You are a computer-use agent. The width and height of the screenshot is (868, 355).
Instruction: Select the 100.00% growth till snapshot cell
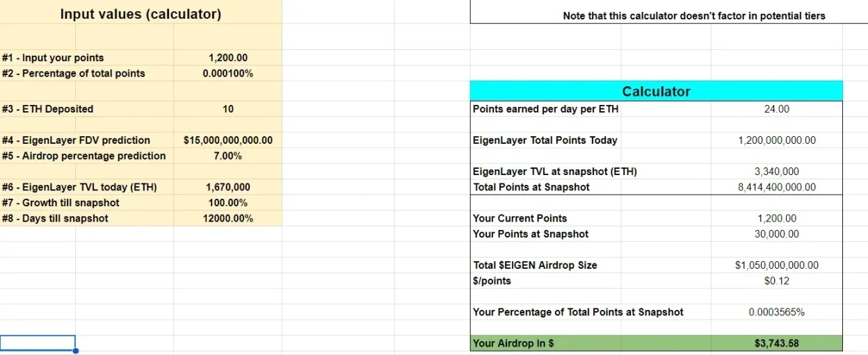click(x=227, y=203)
